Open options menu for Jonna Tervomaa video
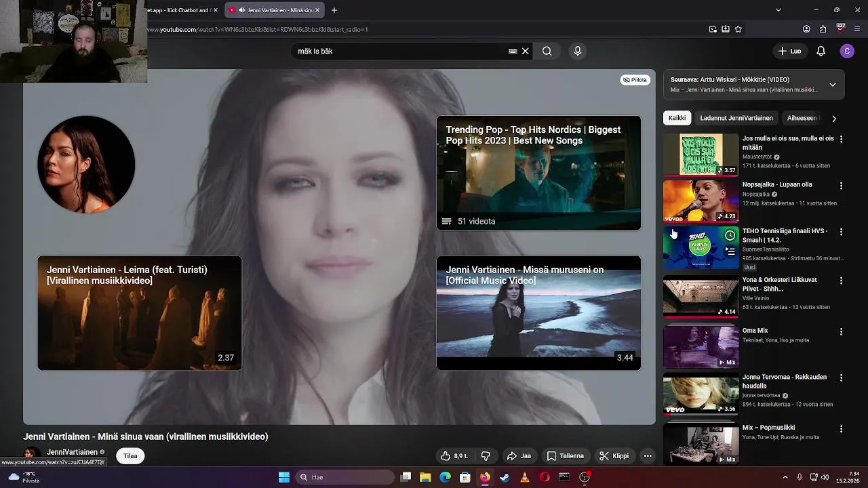This screenshot has height=488, width=868. click(841, 378)
